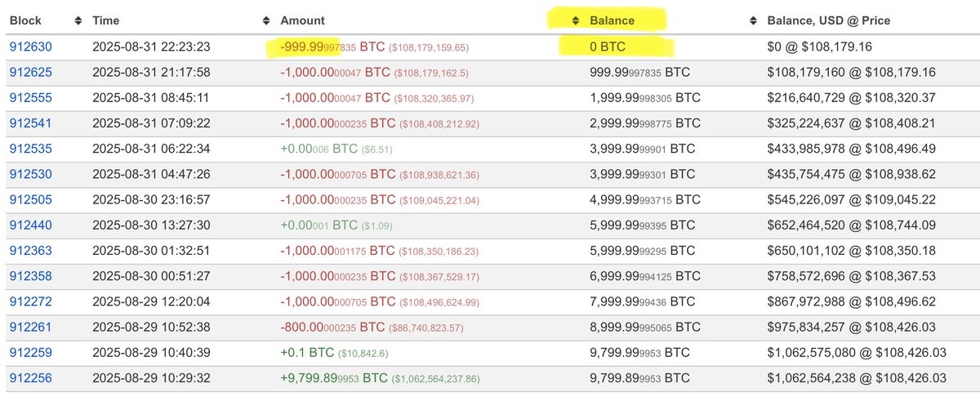The image size is (980, 397).
Task: Click the sort arrows between Time and Amount headers
Action: (265, 20)
